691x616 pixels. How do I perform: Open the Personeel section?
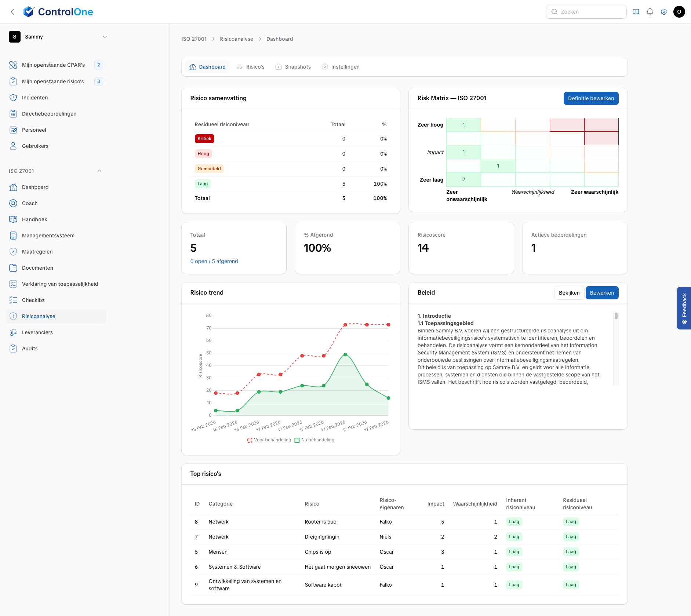click(x=34, y=130)
